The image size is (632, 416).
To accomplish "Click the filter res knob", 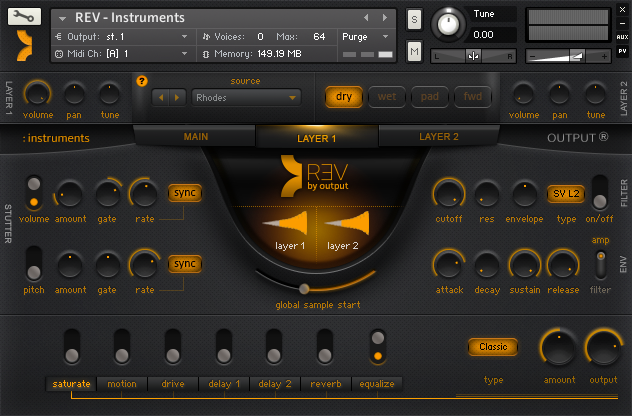I will pyautogui.click(x=486, y=195).
